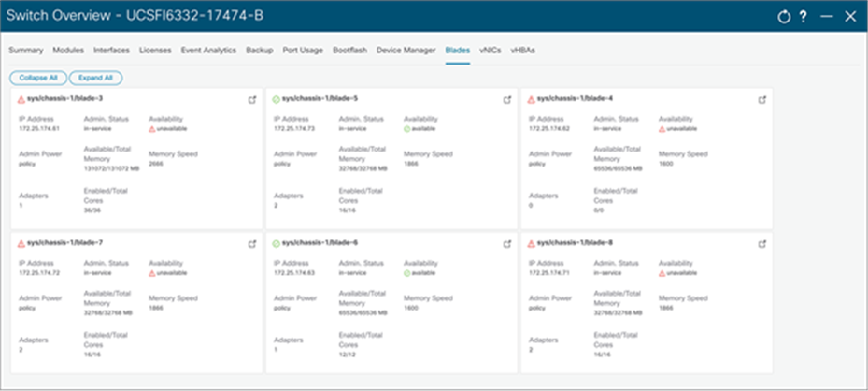Show the Port Usage tab
Viewport: 868px width, 391px height.
coord(303,51)
